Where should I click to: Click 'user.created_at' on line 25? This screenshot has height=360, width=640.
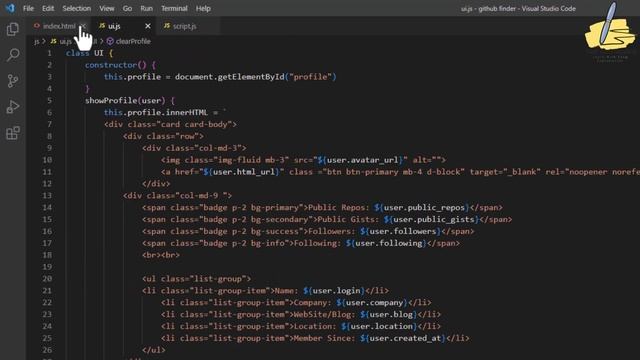click(405, 338)
